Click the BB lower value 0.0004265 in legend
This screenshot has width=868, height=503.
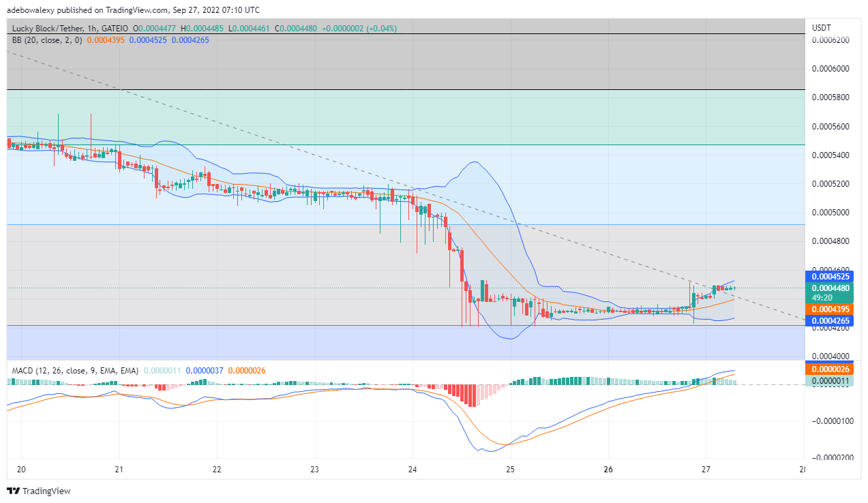(189, 40)
